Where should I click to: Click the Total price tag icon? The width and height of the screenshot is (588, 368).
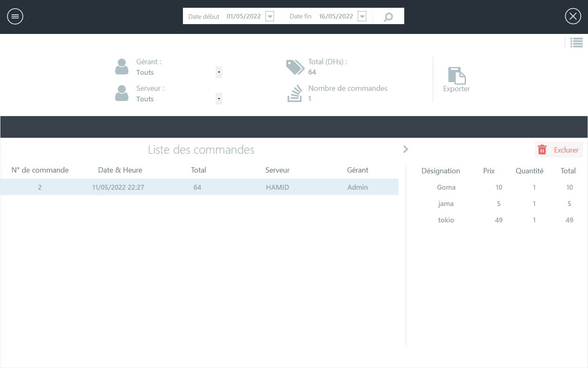coord(295,67)
